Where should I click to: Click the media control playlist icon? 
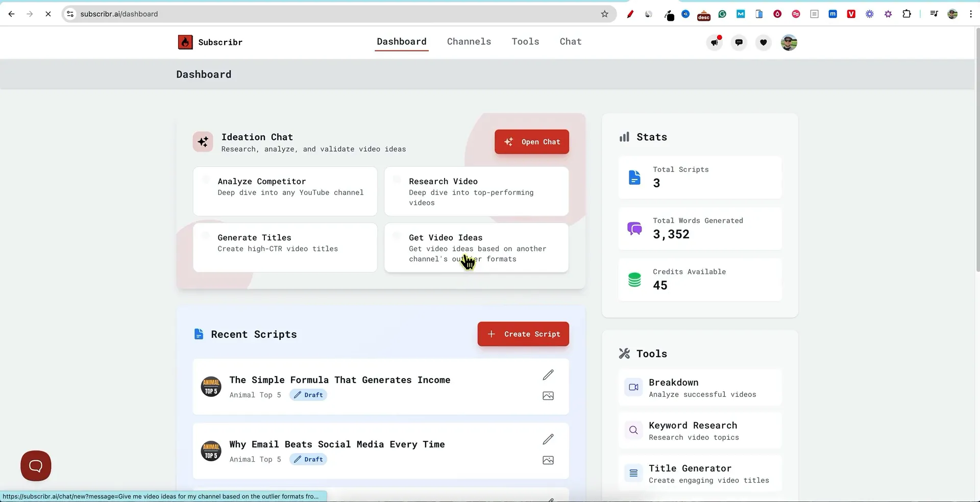click(x=934, y=14)
